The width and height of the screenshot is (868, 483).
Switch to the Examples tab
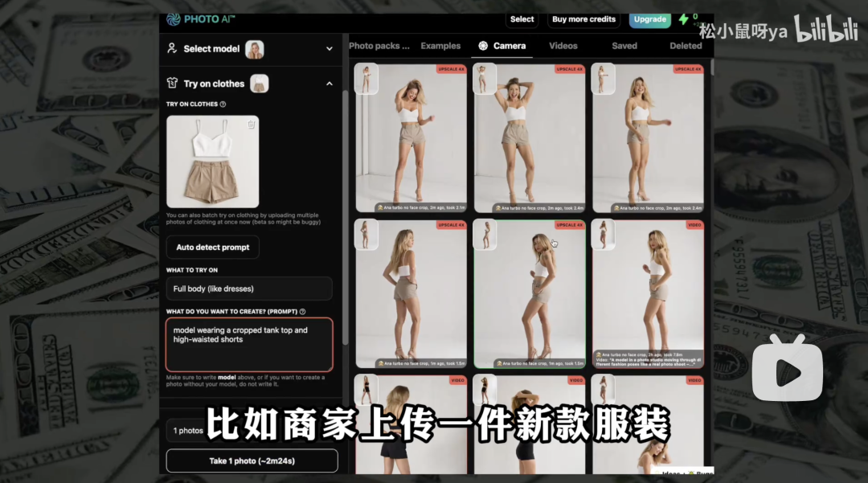coord(440,46)
